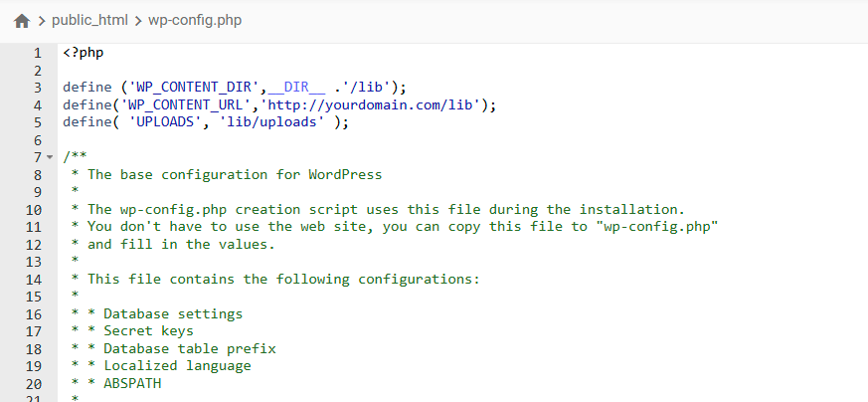868x402 pixels.
Task: Click line number 3 in the gutter
Action: point(37,88)
